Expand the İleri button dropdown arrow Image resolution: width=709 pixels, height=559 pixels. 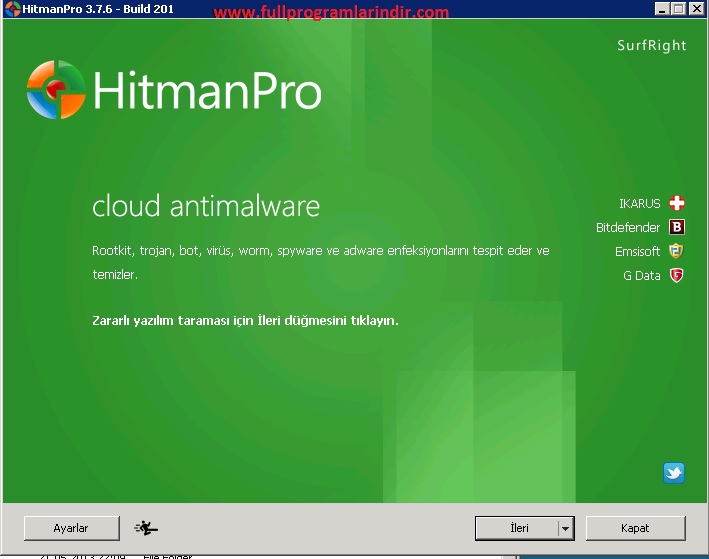(565, 528)
